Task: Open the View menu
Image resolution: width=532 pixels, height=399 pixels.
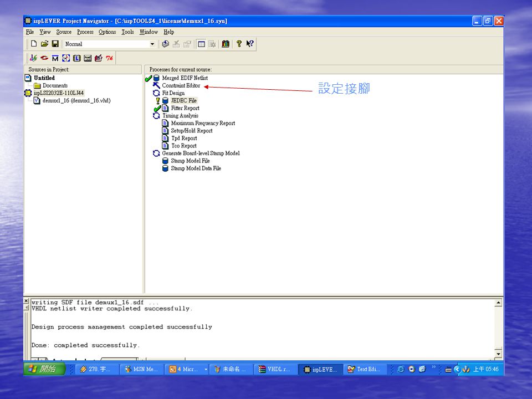Action: click(45, 32)
